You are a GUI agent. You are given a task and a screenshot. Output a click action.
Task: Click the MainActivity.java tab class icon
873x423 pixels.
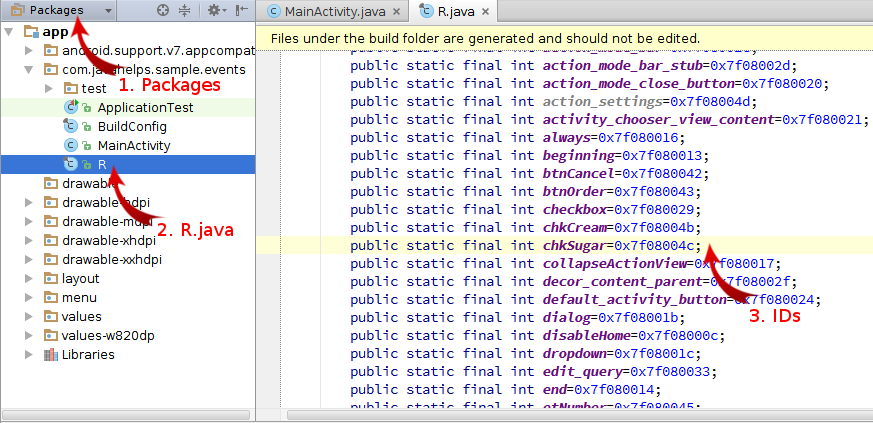point(273,12)
